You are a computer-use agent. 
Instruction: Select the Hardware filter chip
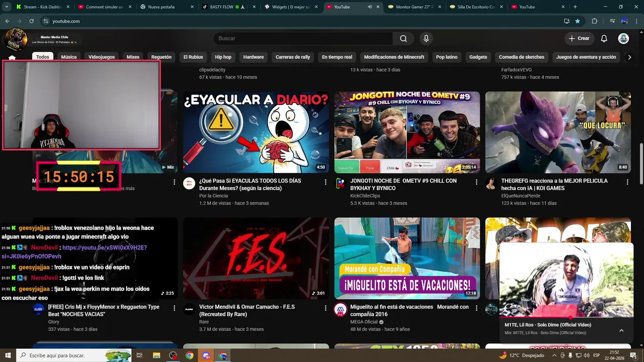pos(254,57)
